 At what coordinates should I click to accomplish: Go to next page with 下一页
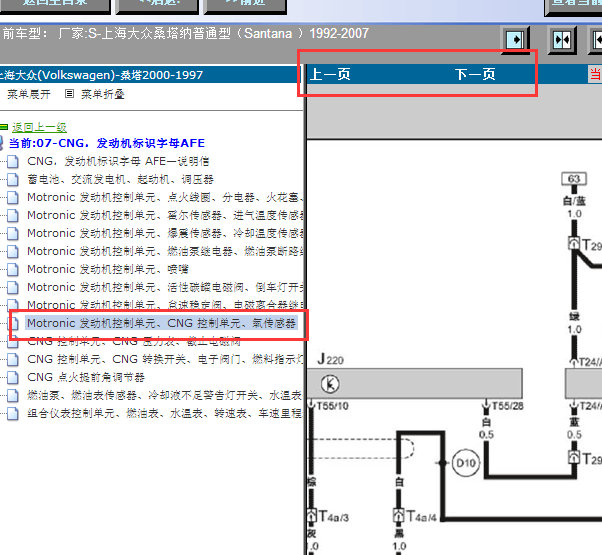(x=475, y=74)
